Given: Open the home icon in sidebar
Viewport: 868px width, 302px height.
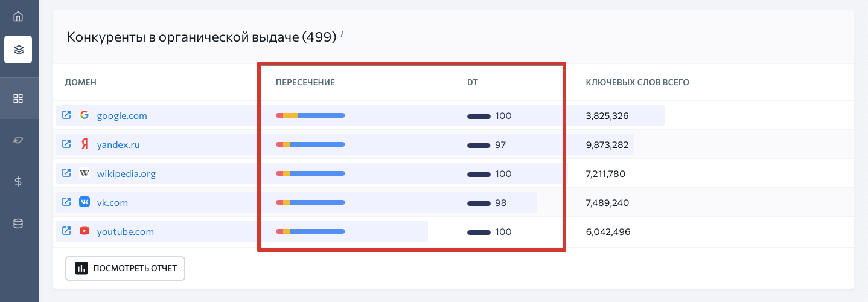Looking at the screenshot, I should [x=18, y=16].
